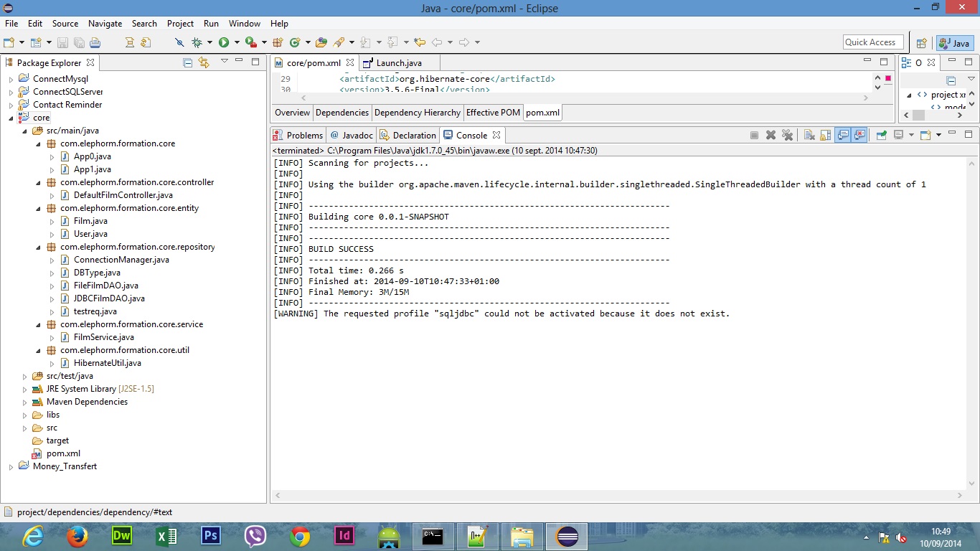Open the Window menu

pyautogui.click(x=245, y=24)
